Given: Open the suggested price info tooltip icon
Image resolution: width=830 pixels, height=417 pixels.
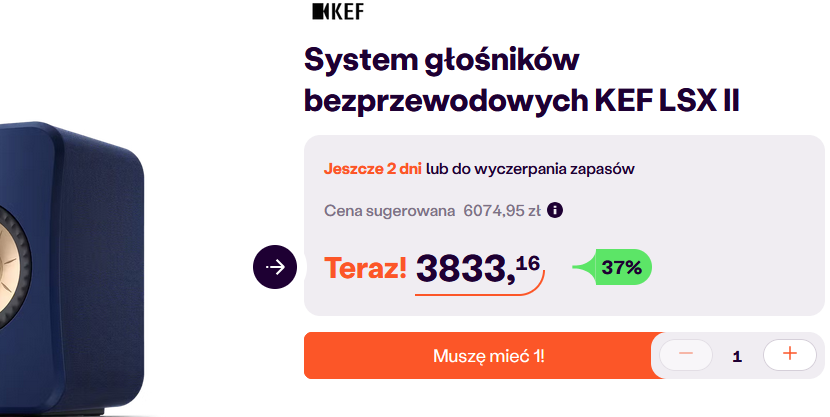Looking at the screenshot, I should tap(556, 211).
